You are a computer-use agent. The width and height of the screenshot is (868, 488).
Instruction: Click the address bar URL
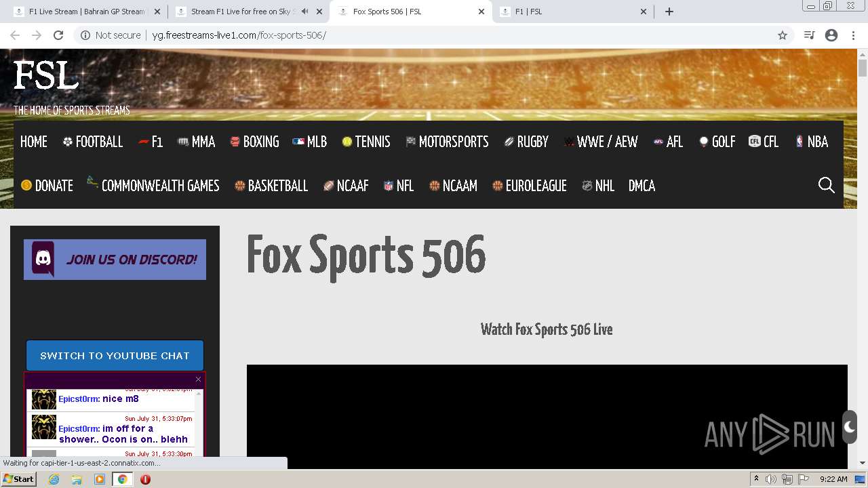(x=239, y=35)
